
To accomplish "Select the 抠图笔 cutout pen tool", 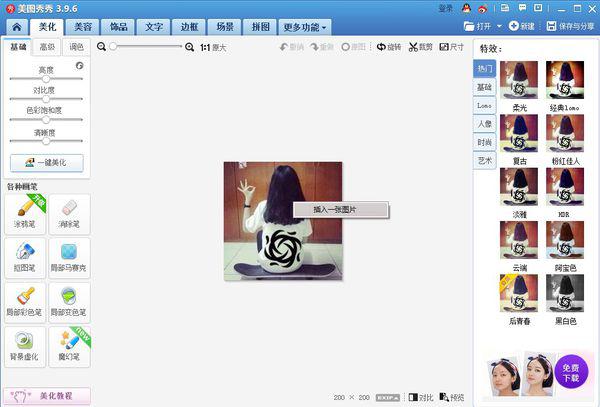I will click(26, 257).
